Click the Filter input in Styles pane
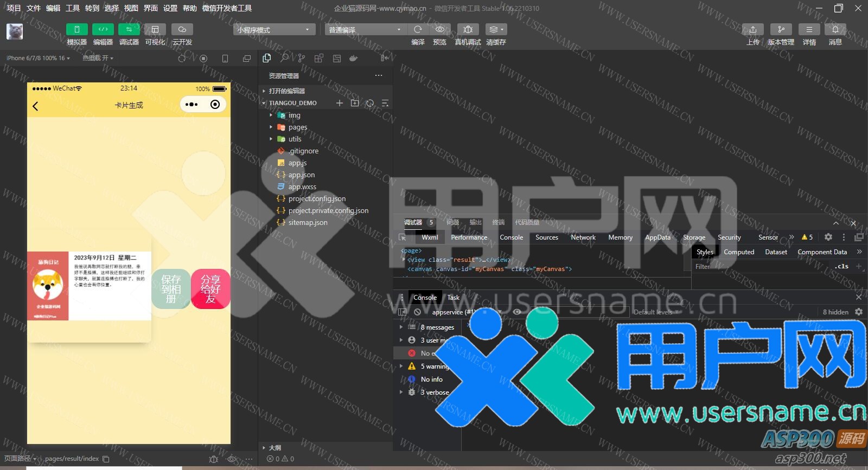The image size is (868, 470). [x=759, y=267]
